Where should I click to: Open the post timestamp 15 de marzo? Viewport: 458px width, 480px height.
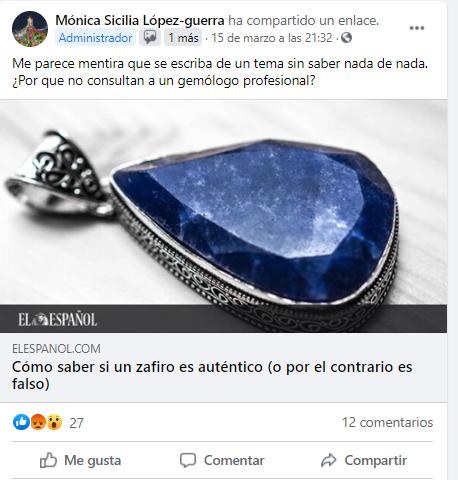[x=272, y=38]
